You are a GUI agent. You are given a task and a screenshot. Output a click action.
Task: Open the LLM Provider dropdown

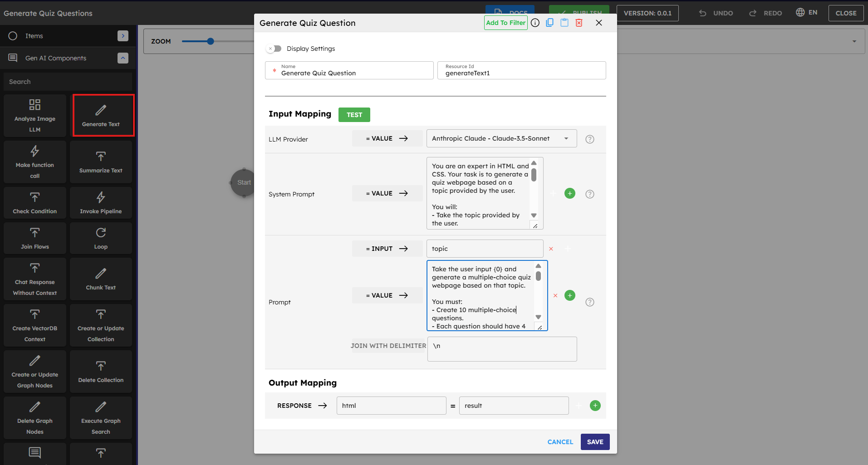(x=501, y=138)
